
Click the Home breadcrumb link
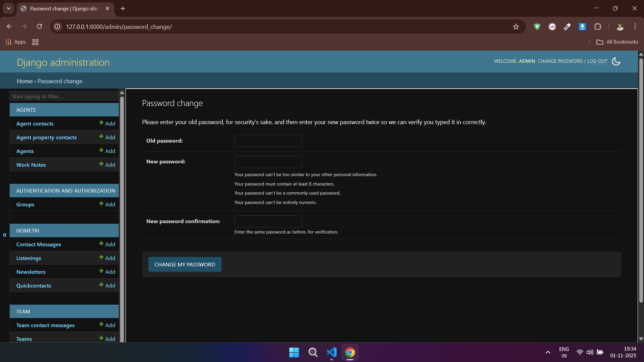pyautogui.click(x=24, y=81)
